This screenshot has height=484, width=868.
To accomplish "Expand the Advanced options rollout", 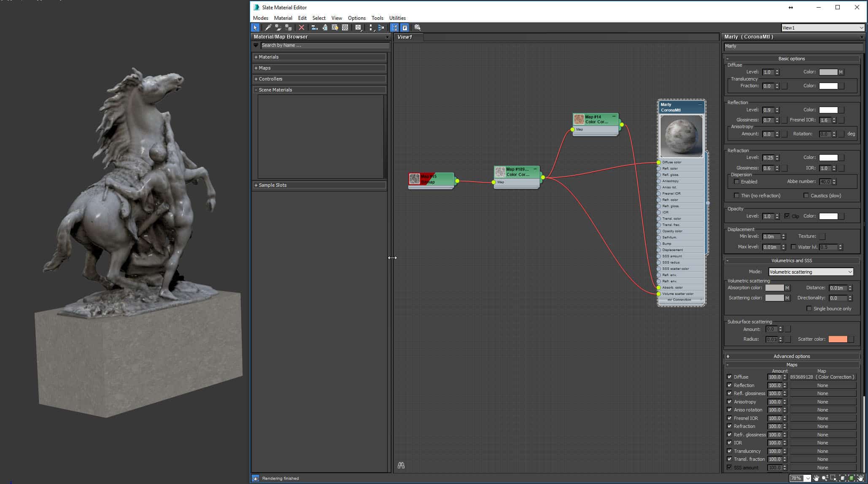I will [792, 356].
